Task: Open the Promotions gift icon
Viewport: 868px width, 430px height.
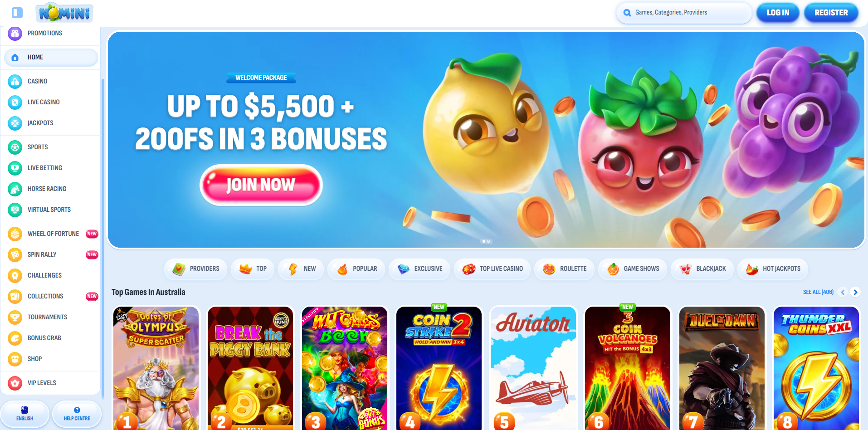Action: tap(15, 34)
